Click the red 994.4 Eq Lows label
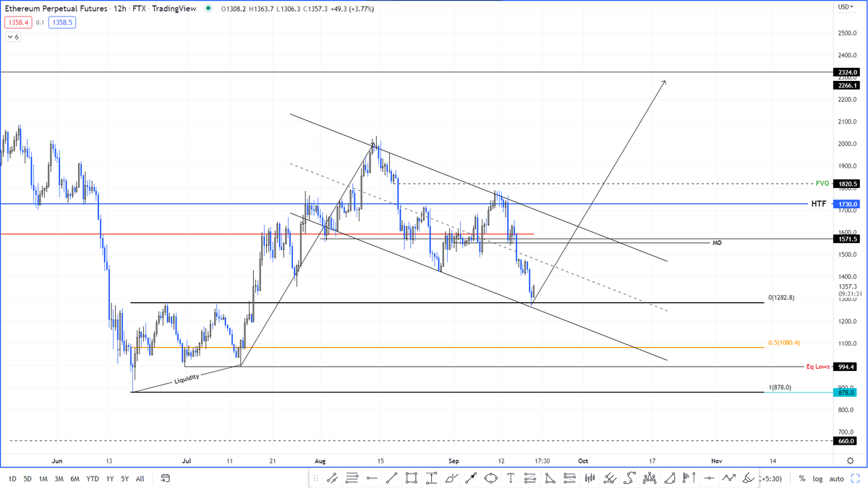This screenshot has height=488, width=868. pyautogui.click(x=846, y=367)
